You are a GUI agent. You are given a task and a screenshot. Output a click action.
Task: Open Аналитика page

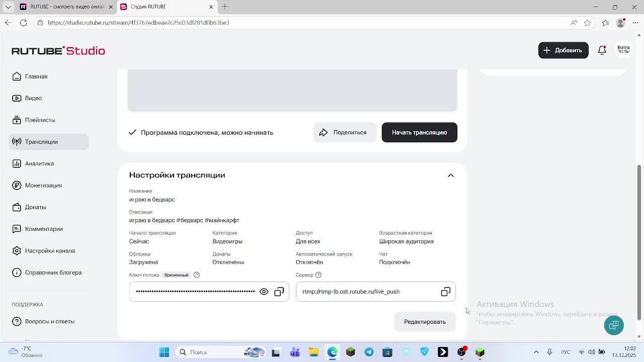pos(49,163)
